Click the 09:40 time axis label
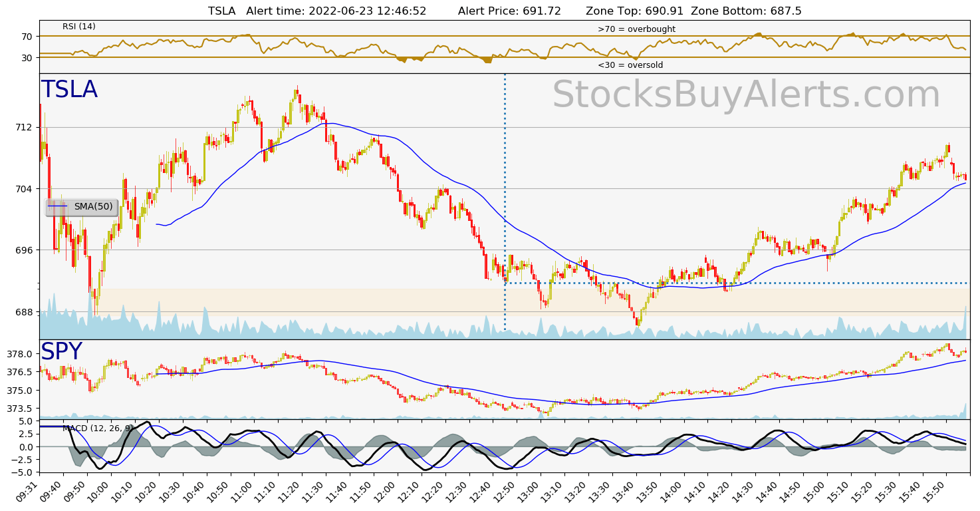The width and height of the screenshot is (980, 511). (x=51, y=491)
